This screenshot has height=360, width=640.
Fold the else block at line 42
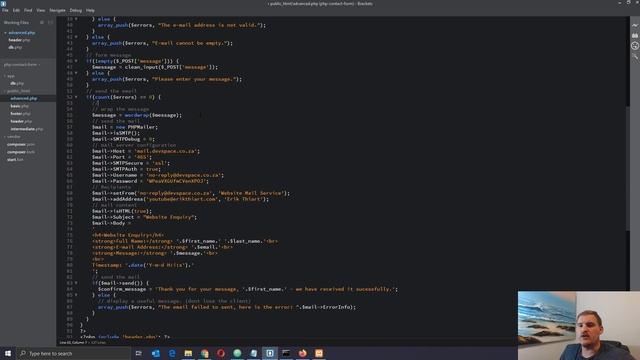pos(76,37)
